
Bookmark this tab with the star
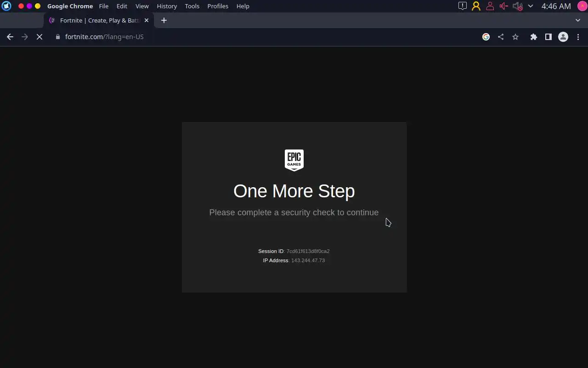tap(515, 37)
